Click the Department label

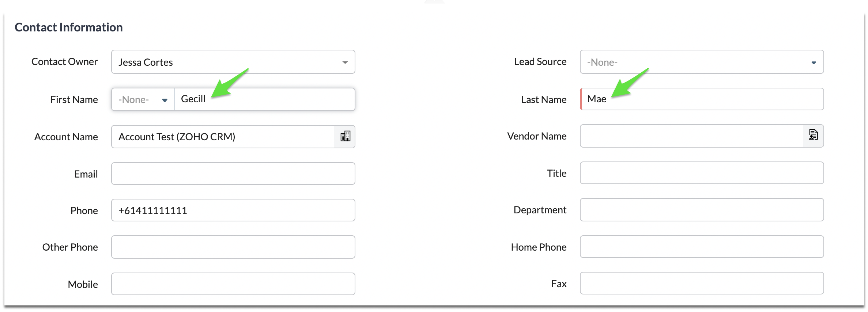(x=540, y=210)
